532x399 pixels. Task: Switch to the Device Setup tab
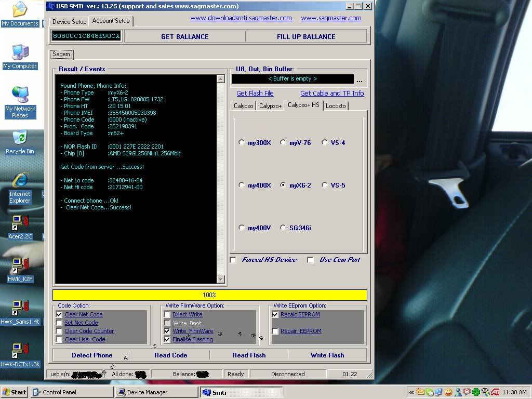click(69, 21)
